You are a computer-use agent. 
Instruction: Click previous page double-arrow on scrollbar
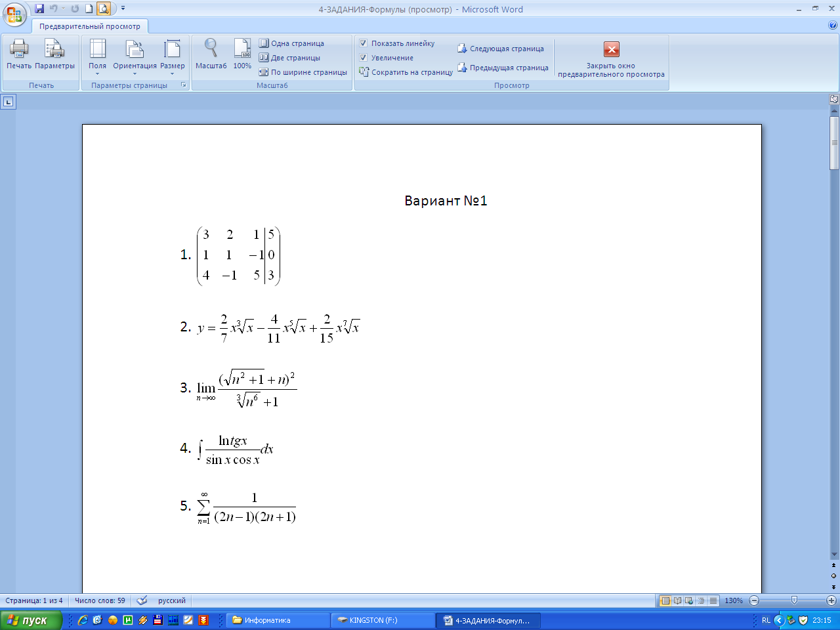(x=834, y=565)
